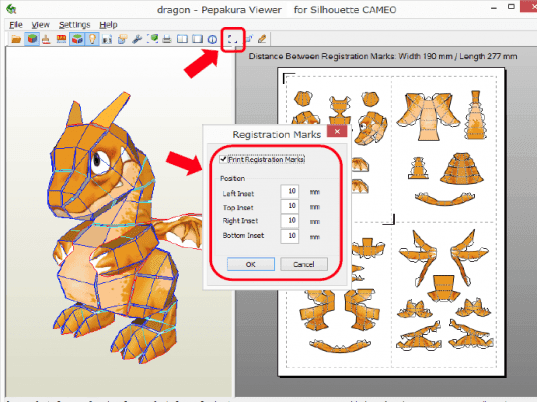Click the Silhouette cutter send icon
The width and height of the screenshot is (537, 402).
point(249,39)
